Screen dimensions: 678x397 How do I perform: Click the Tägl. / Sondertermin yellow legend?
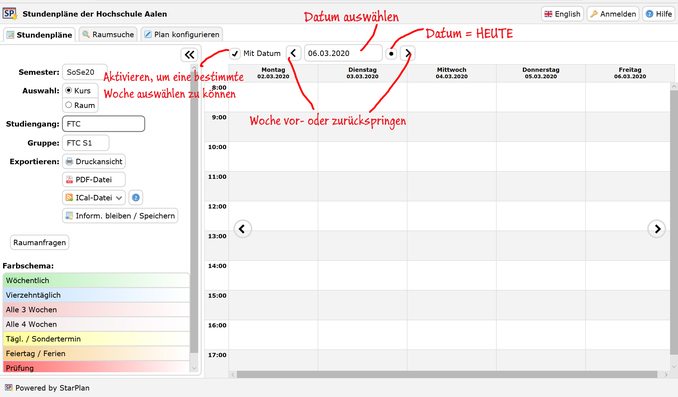(x=96, y=339)
